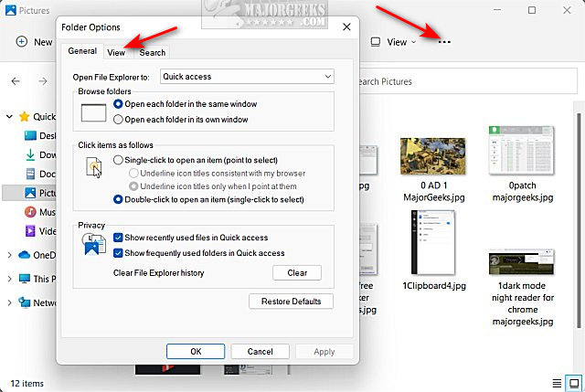Select OneDrive cloud icon

(25, 255)
